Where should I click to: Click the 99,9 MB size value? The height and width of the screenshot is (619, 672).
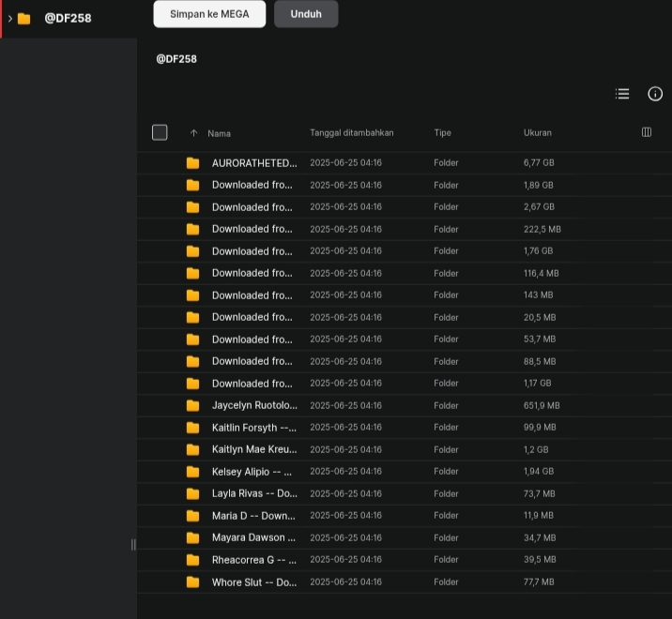point(540,428)
